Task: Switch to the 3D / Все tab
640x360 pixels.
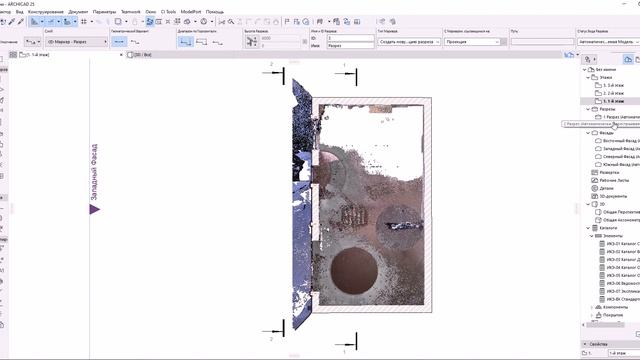Action: pos(140,54)
